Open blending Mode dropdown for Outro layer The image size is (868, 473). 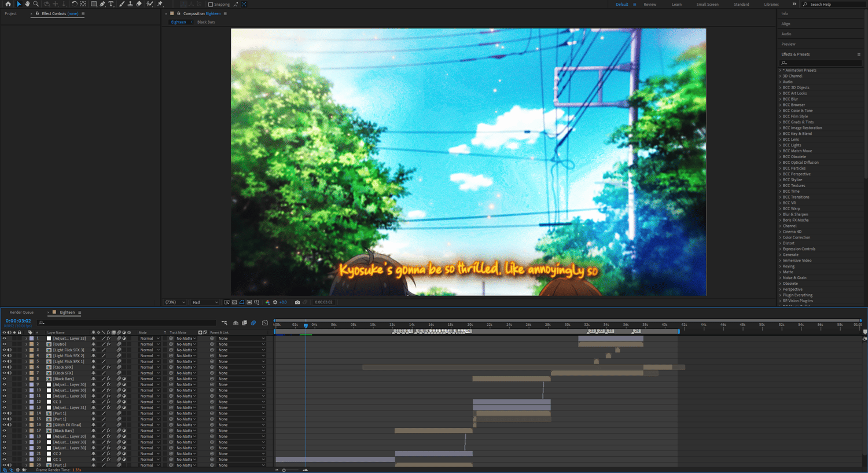149,344
